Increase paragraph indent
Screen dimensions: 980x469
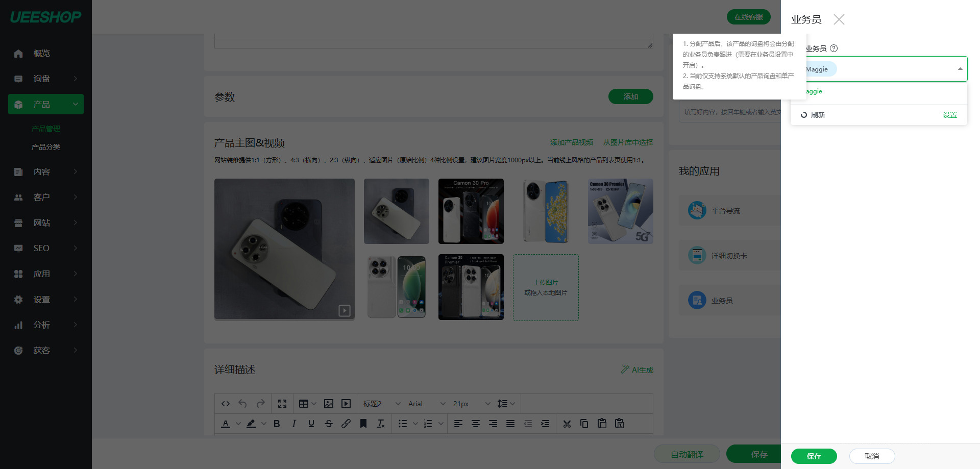[x=545, y=424]
